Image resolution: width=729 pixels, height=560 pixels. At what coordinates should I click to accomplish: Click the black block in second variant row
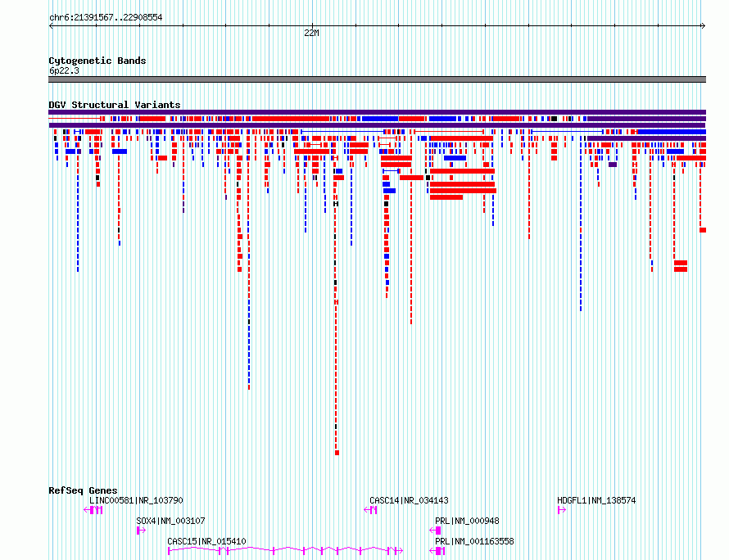(554, 119)
